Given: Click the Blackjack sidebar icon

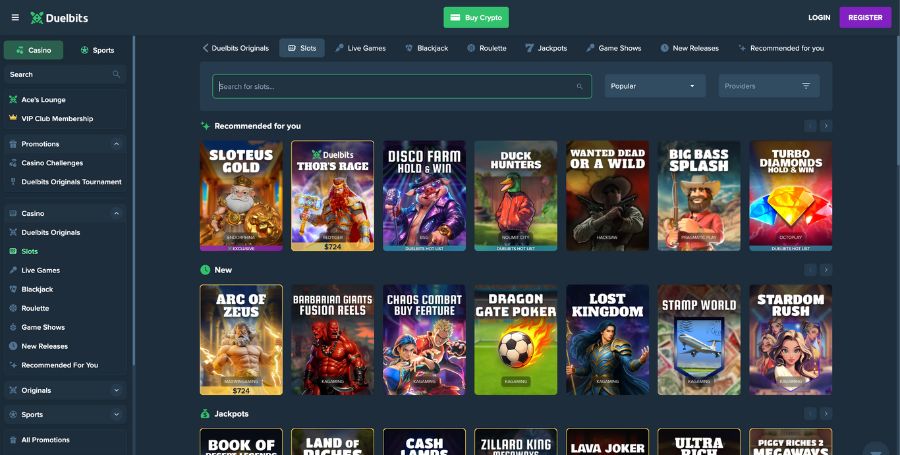Looking at the screenshot, I should 13,289.
